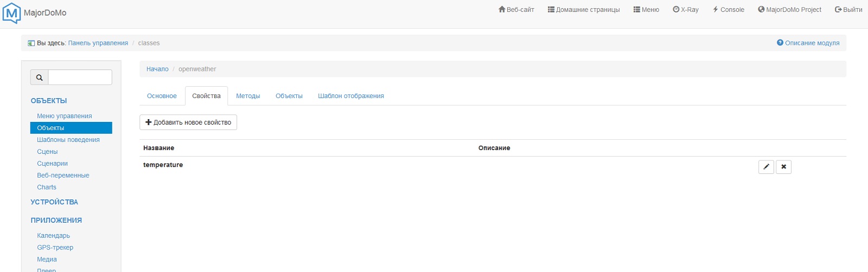Open Медиа in the sidebar
Image resolution: width=868 pixels, height=272 pixels.
(x=47, y=260)
